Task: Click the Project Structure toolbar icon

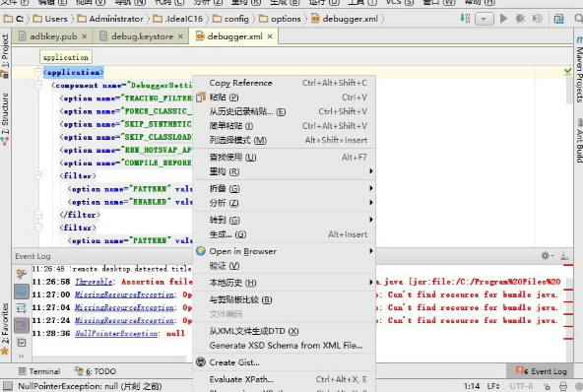Action: [558, 19]
